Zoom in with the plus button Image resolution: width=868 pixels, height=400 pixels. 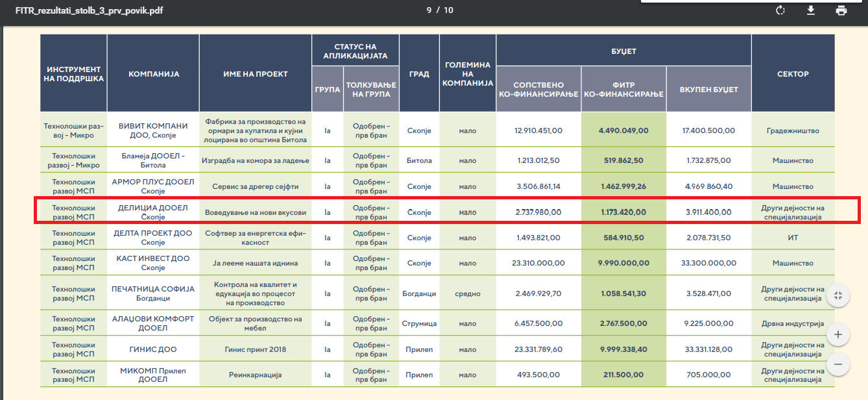[x=838, y=335]
